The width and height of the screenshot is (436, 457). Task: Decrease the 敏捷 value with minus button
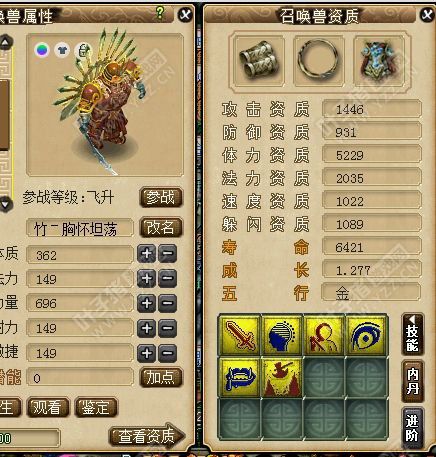[167, 353]
